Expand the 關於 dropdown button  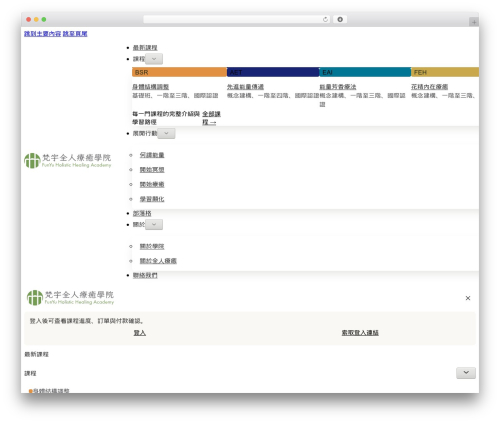click(154, 224)
